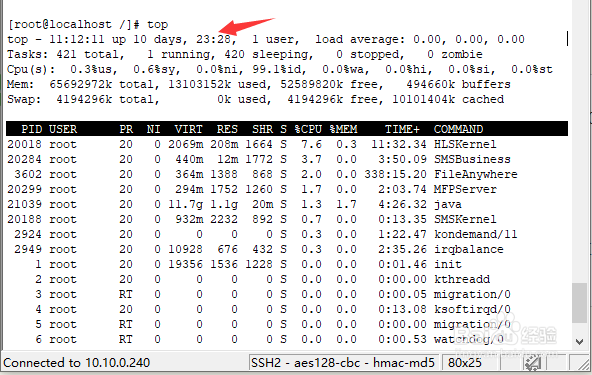Click '99.1%id' in Cpu(s) line

[279, 69]
